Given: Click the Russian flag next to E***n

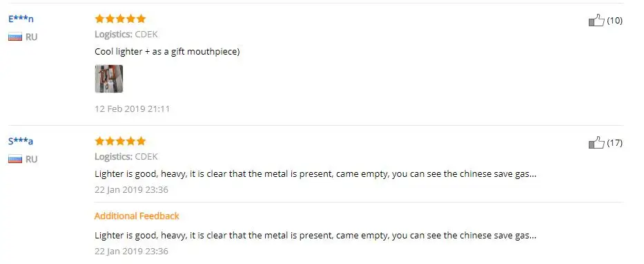Looking at the screenshot, I should 15,37.
